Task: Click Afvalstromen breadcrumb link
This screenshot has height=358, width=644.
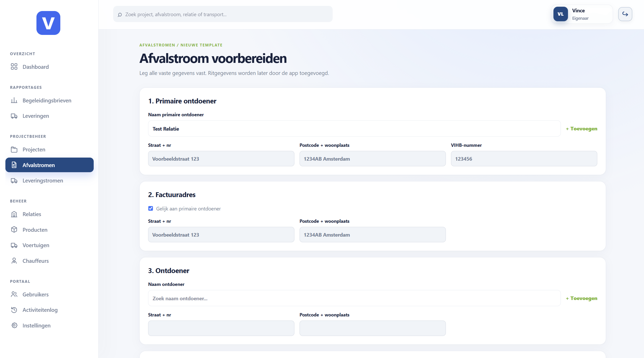Action: click(157, 45)
